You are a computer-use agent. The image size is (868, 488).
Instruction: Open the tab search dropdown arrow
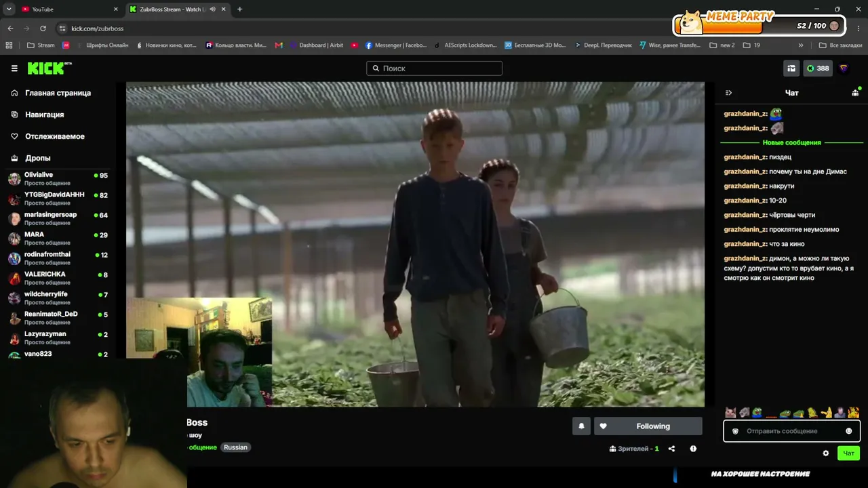click(x=9, y=9)
